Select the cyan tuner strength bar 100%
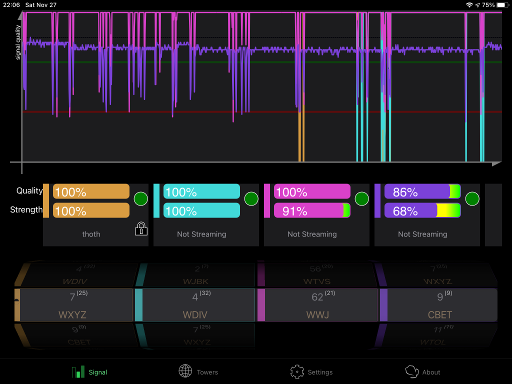 tap(202, 211)
